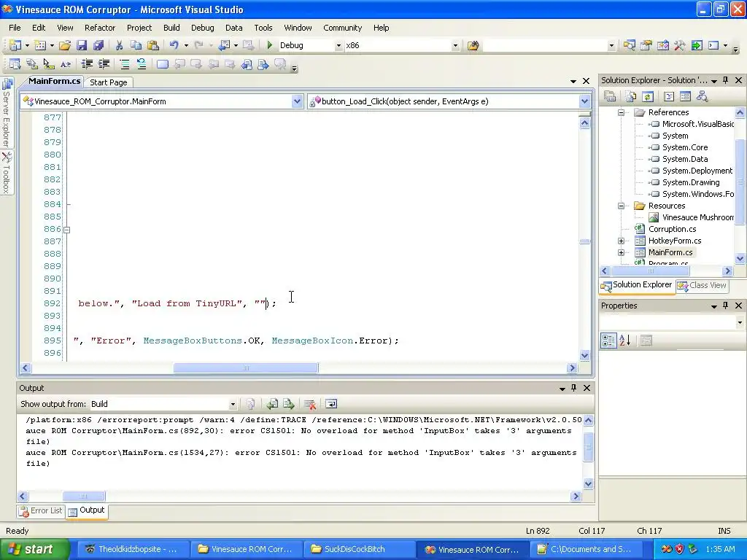Click the View Class Diagram icon

(x=702, y=97)
